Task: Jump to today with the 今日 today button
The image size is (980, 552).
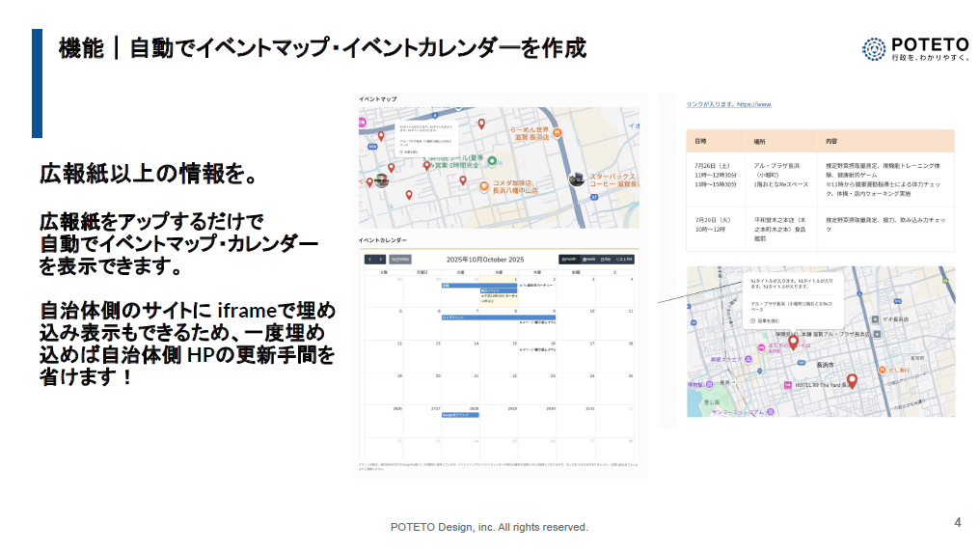Action: [400, 259]
